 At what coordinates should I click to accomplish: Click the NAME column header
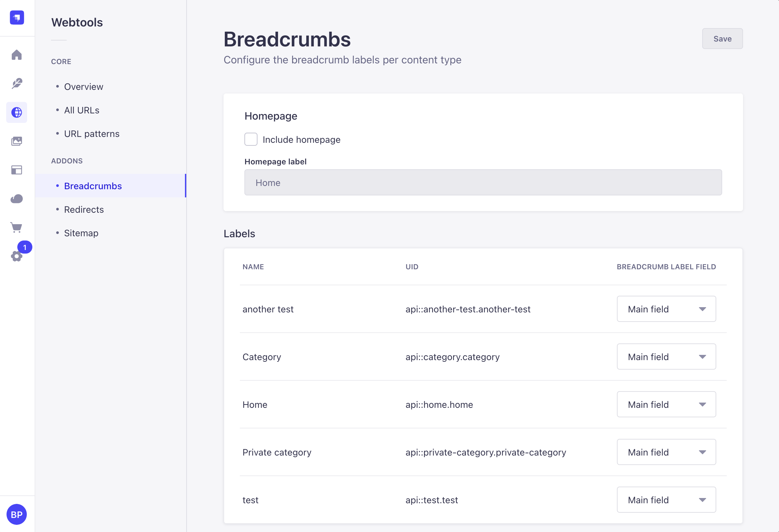(253, 267)
